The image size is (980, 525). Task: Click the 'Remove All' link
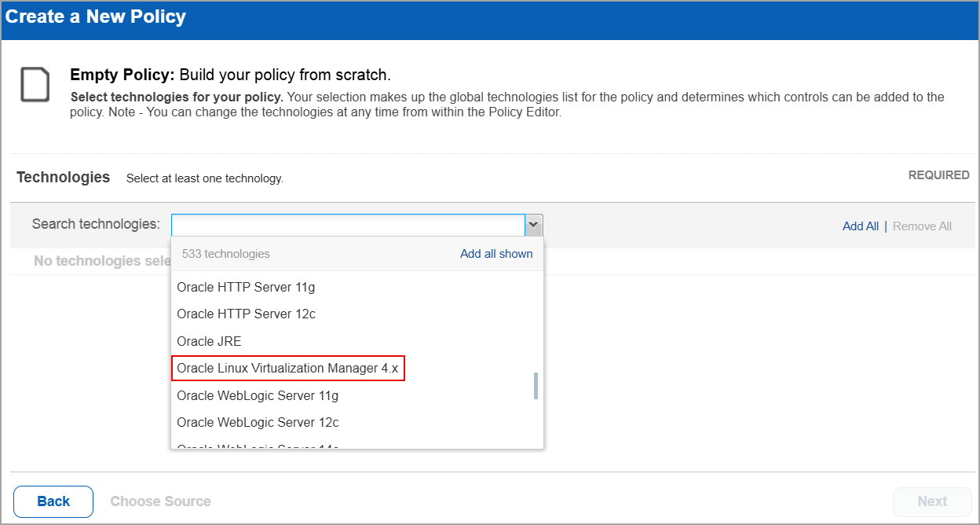click(922, 226)
